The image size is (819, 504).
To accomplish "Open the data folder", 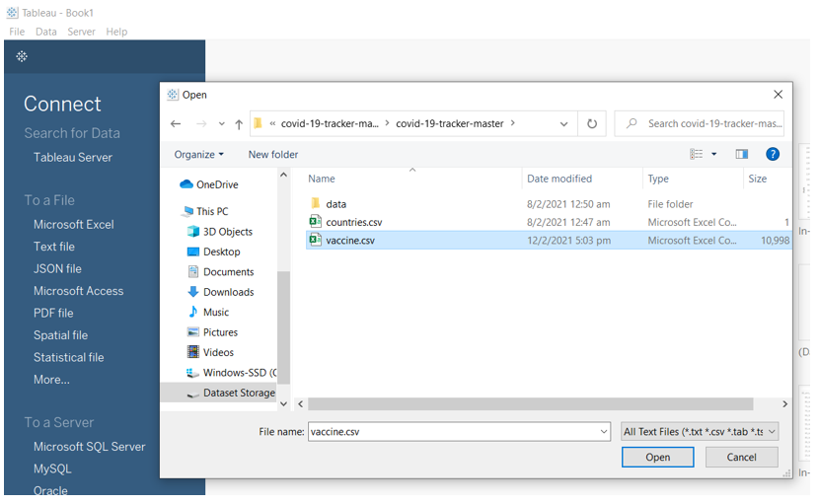I will pos(335,204).
